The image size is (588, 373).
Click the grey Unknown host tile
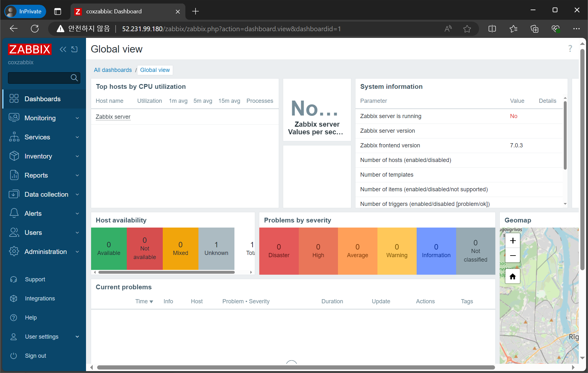(216, 249)
